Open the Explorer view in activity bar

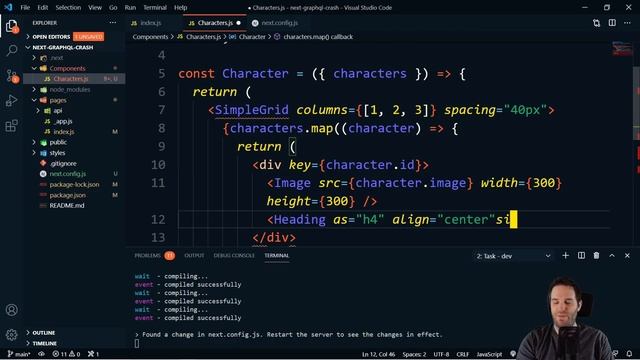coord(11,26)
